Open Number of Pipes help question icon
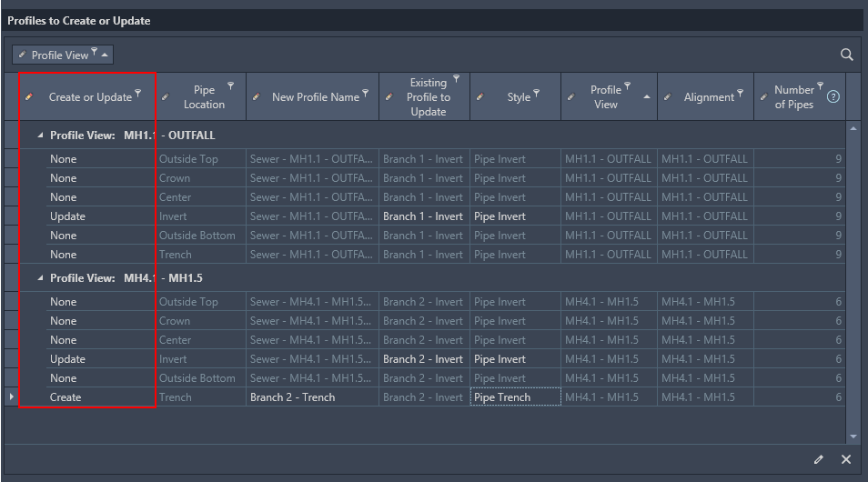 pyautogui.click(x=833, y=96)
